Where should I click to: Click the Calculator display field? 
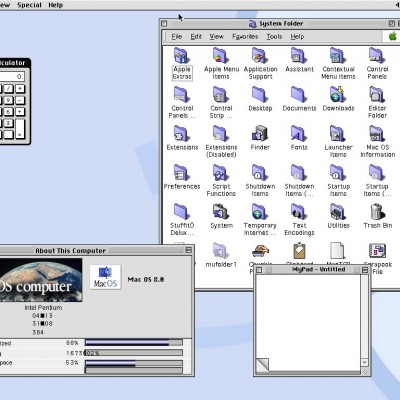12,76
